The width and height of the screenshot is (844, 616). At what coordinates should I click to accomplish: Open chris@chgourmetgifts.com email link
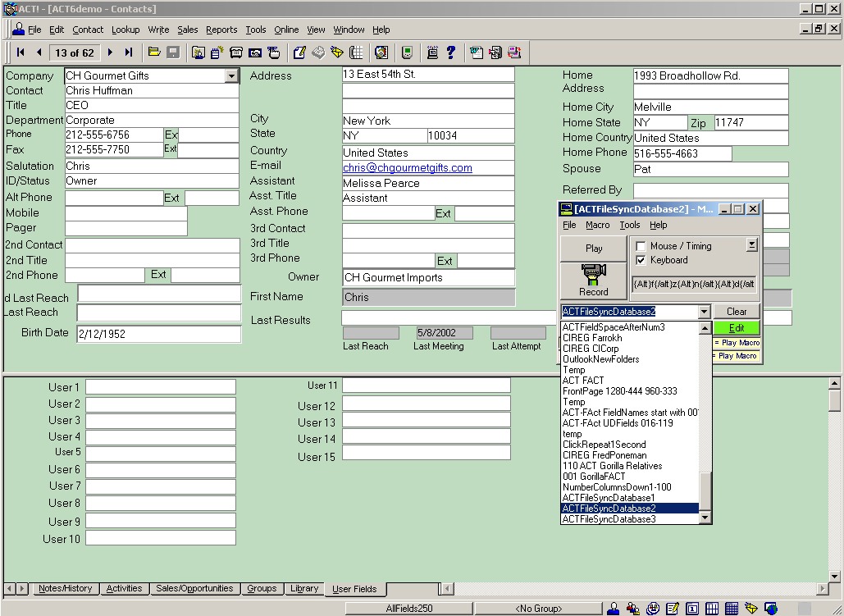pos(408,168)
